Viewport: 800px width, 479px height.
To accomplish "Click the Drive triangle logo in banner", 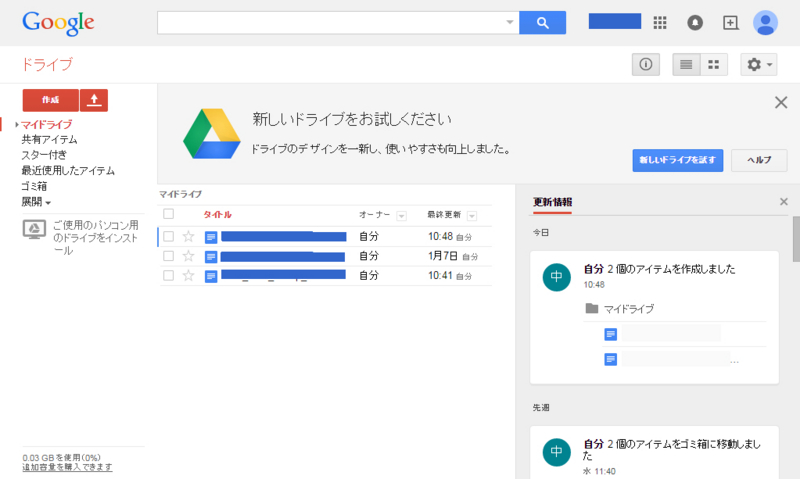I will (x=212, y=134).
